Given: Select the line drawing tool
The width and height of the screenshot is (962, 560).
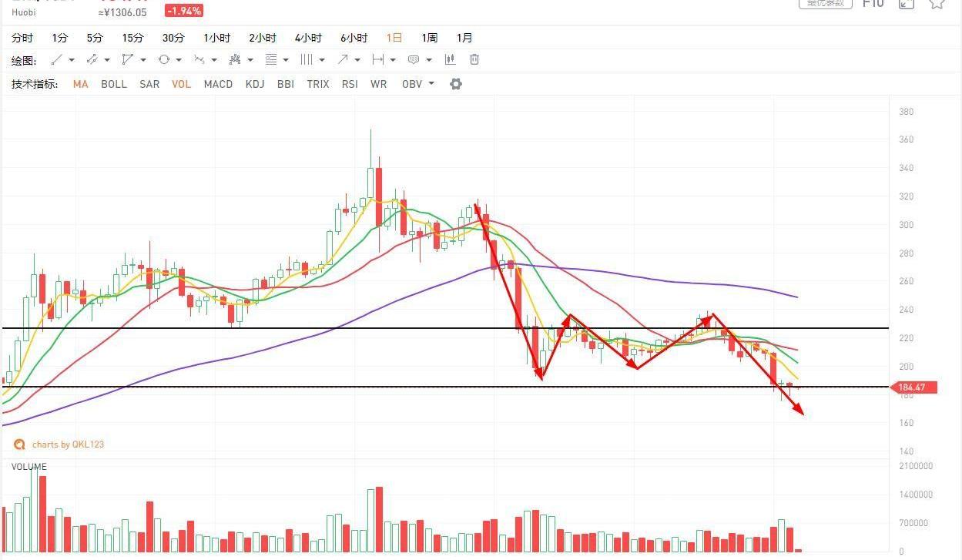Looking at the screenshot, I should [x=56, y=60].
